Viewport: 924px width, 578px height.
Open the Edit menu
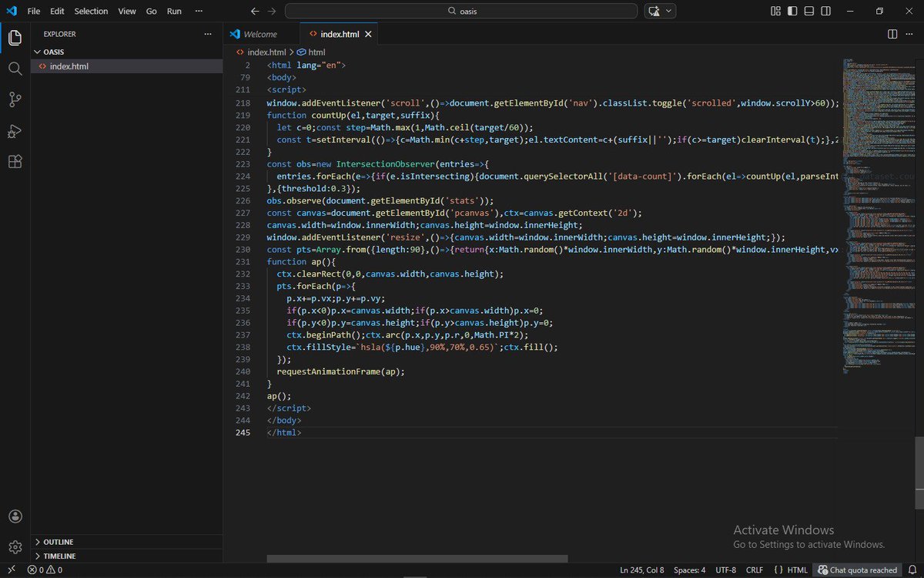[x=59, y=12]
